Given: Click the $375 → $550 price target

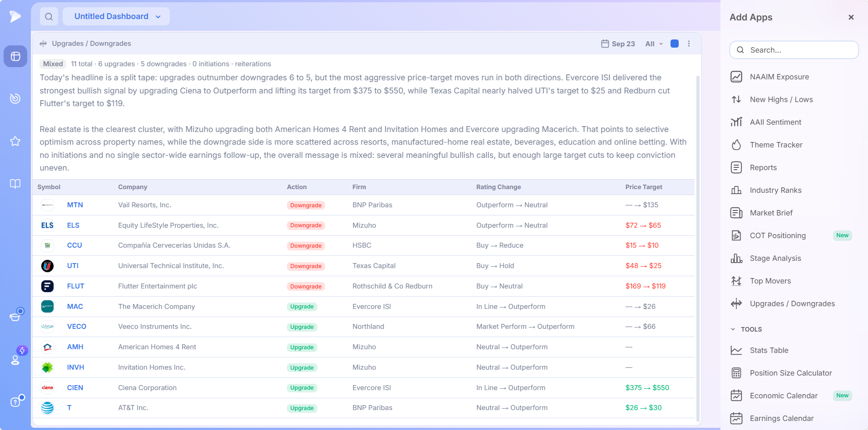Looking at the screenshot, I should [x=647, y=388].
